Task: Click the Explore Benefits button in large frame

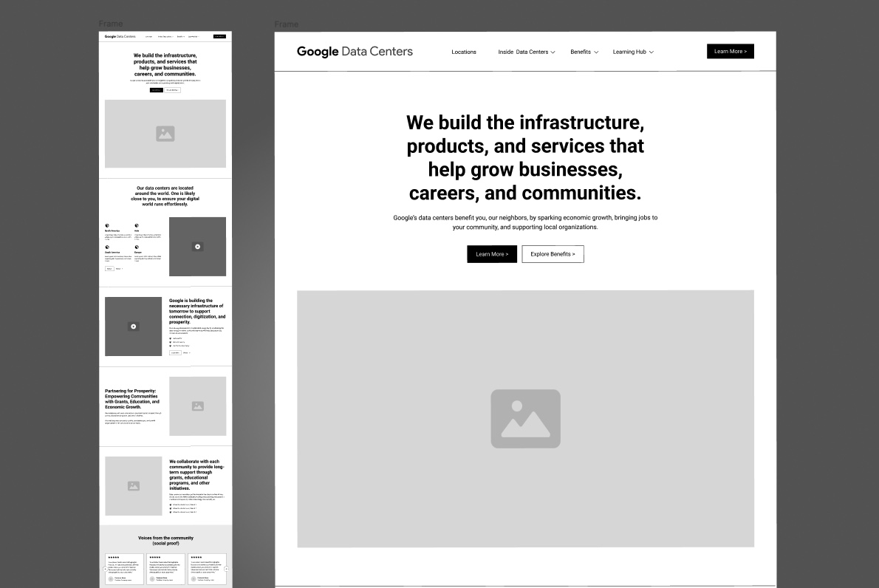Action: point(553,254)
